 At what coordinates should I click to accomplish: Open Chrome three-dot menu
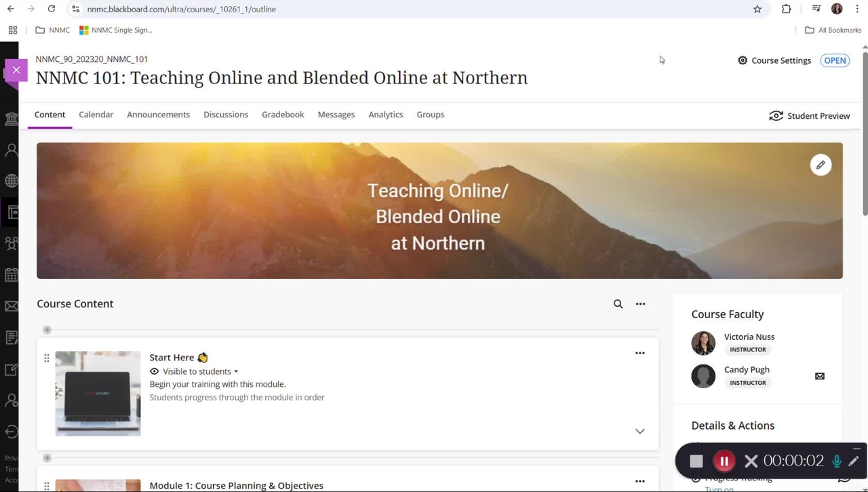tap(857, 9)
